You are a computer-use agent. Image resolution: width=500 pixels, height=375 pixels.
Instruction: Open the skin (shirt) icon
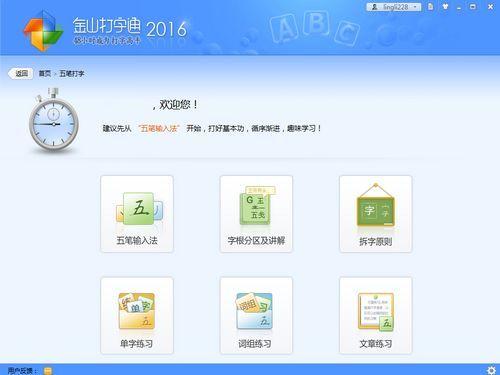(445, 7)
